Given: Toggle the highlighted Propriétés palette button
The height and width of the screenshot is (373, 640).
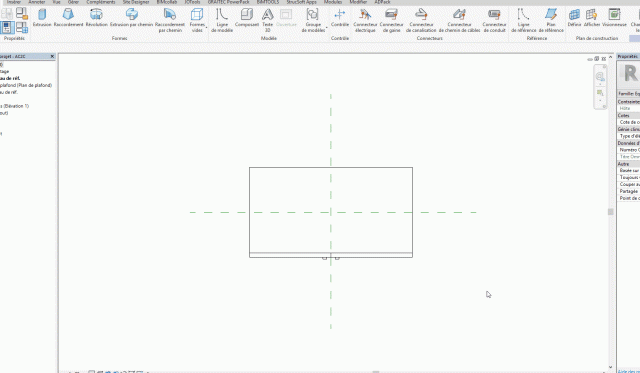Looking at the screenshot, I should (x=7, y=28).
